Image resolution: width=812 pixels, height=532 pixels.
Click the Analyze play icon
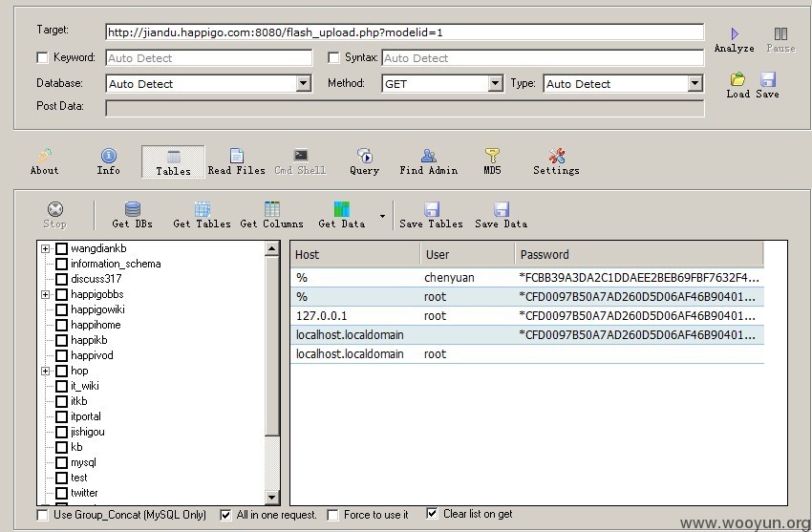click(x=735, y=34)
